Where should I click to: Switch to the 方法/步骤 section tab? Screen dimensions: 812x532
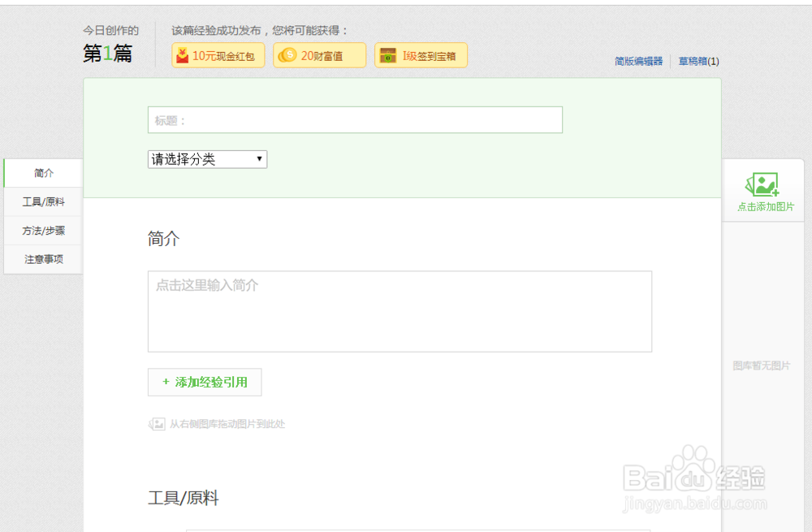(x=42, y=231)
